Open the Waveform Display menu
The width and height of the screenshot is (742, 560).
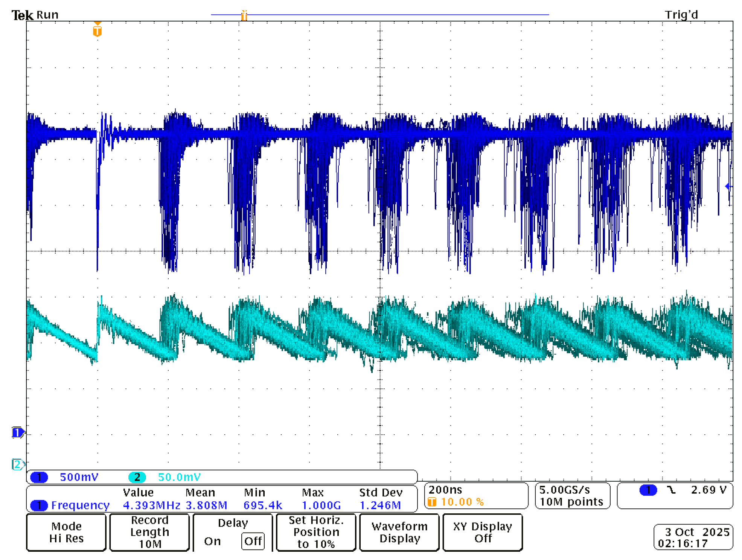point(399,532)
